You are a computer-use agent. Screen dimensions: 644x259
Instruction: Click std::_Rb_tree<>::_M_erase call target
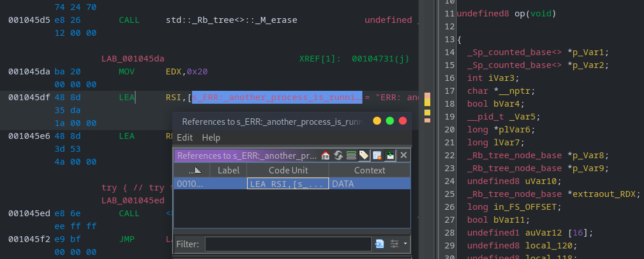pyautogui.click(x=231, y=20)
